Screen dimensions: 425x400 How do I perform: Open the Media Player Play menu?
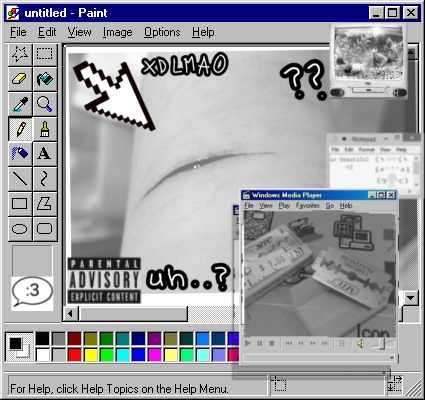(284, 206)
